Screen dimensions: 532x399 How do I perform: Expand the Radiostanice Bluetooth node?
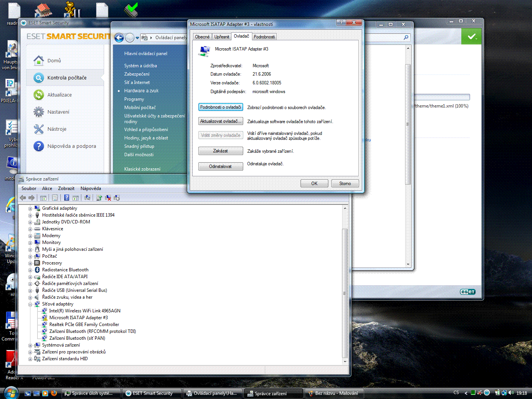30,270
